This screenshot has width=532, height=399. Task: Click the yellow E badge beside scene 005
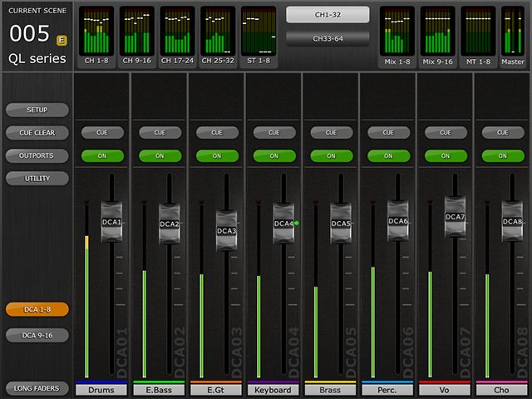point(62,39)
